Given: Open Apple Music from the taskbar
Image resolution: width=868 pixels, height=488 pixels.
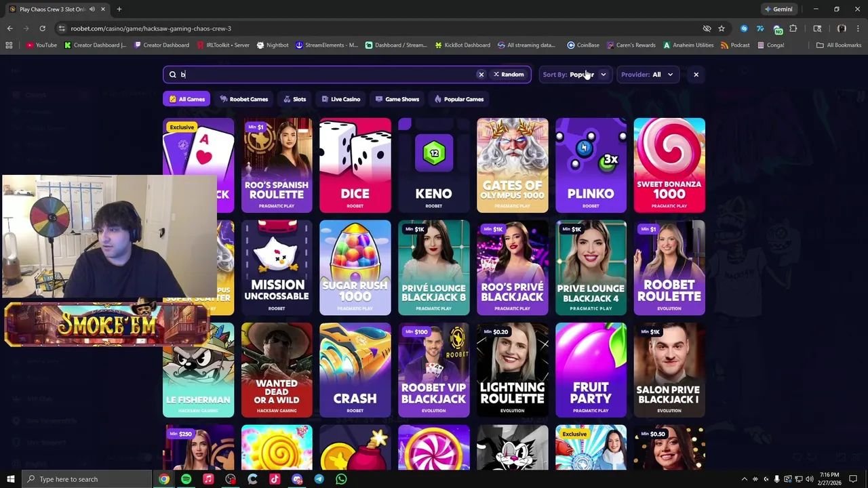Looking at the screenshot, I should click(x=208, y=479).
